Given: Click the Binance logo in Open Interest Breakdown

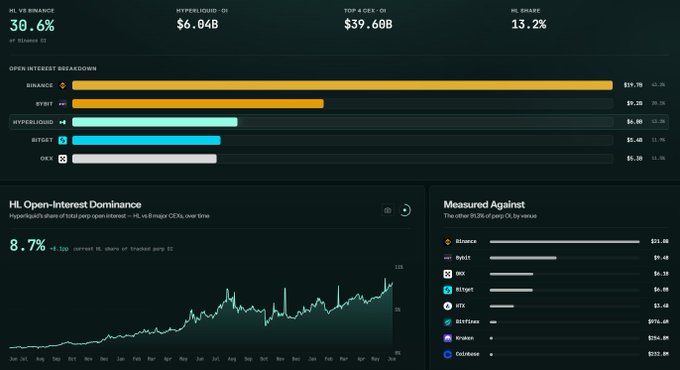Looking at the screenshot, I should tap(62, 85).
